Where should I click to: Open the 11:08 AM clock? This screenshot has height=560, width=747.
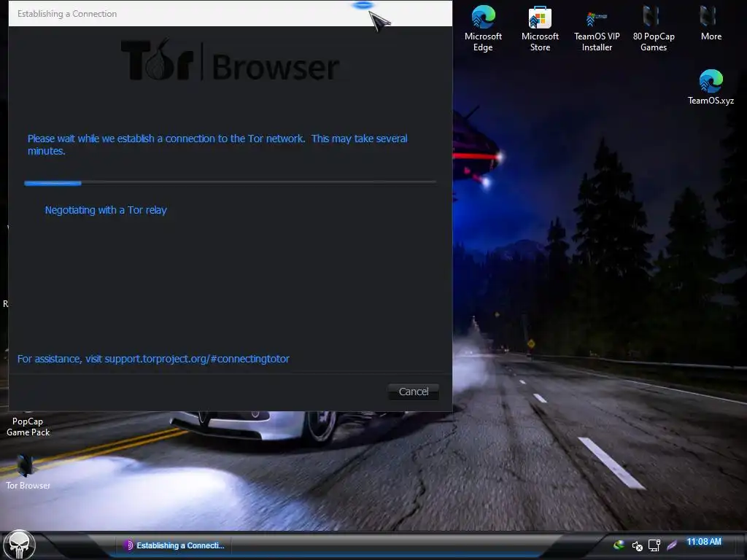(704, 542)
